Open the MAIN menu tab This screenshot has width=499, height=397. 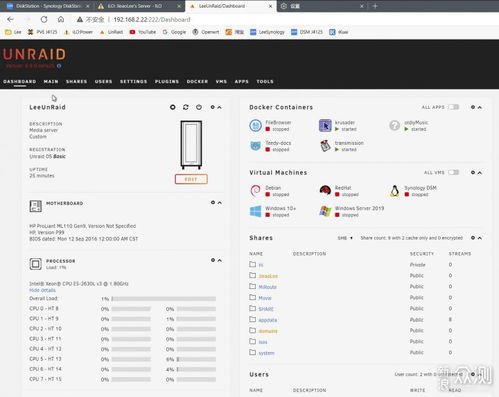point(51,81)
